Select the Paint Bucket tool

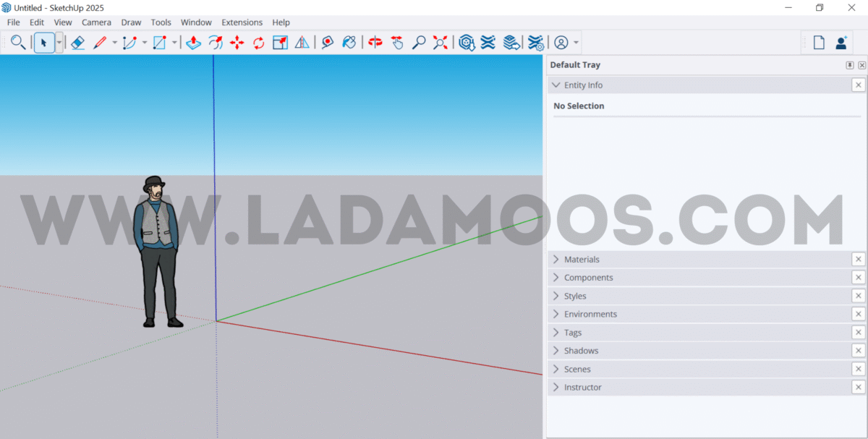coord(349,43)
